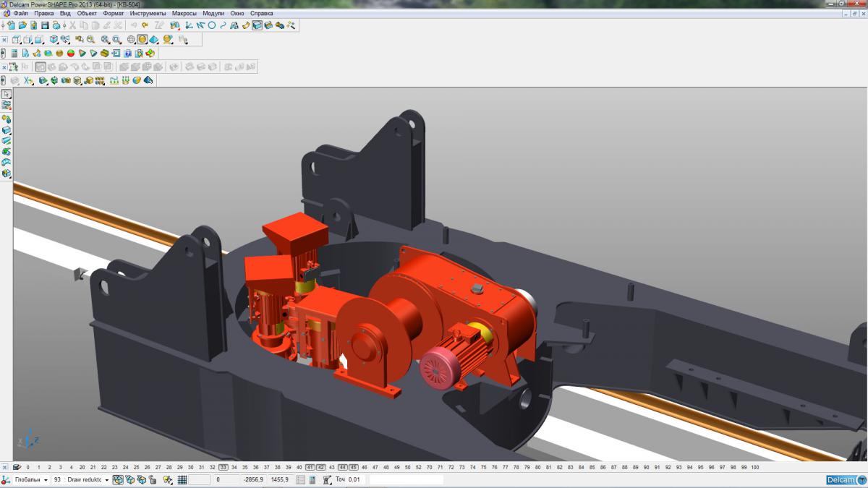This screenshot has height=488, width=868.
Task: Open the Модули menu
Action: click(x=213, y=13)
